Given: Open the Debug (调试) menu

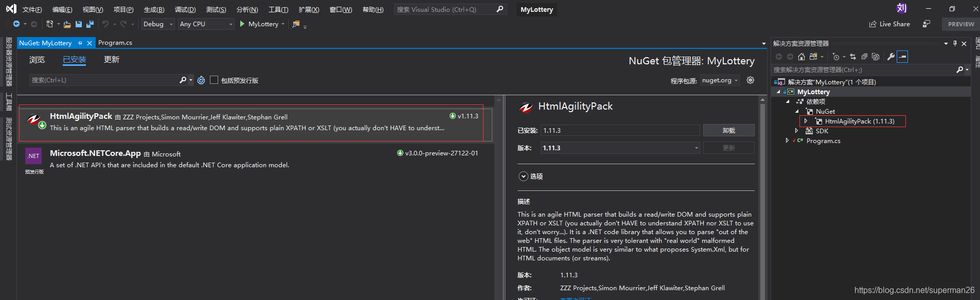Looking at the screenshot, I should point(185,10).
